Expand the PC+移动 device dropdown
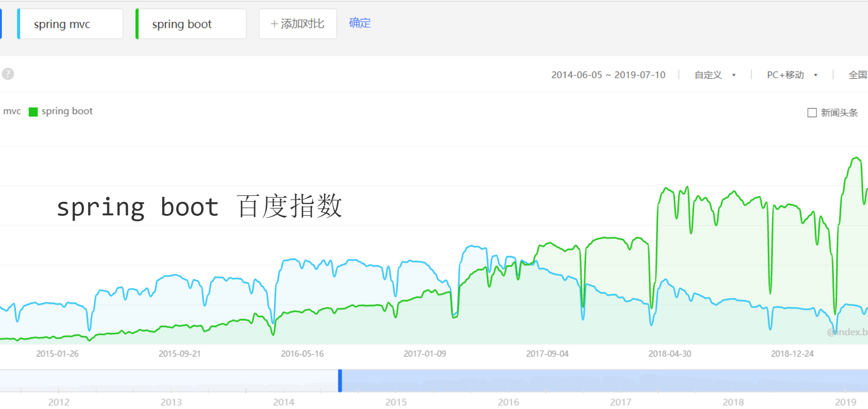Viewport: 868px width, 409px height. coord(785,75)
